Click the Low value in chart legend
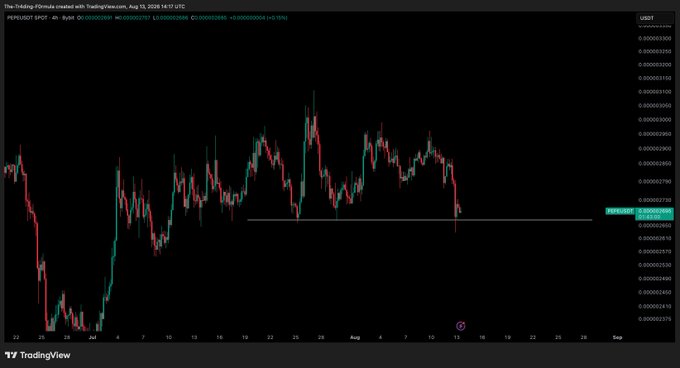This screenshot has height=368, width=680. (x=170, y=18)
